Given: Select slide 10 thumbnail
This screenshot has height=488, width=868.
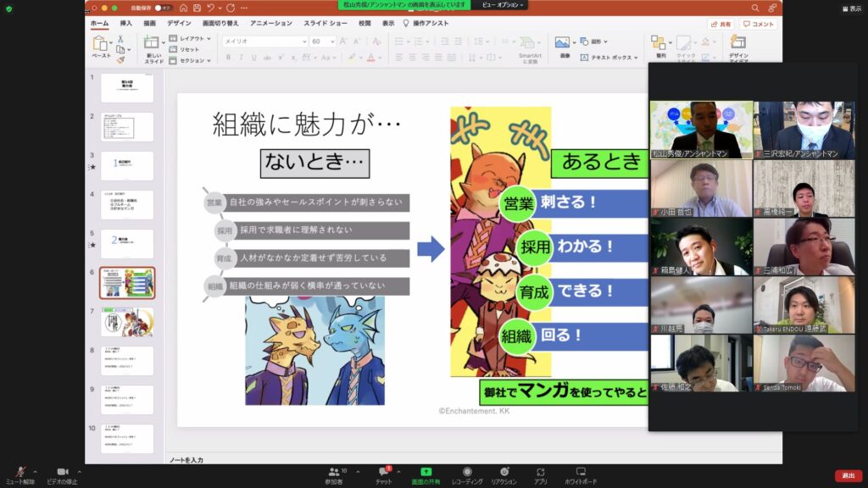Looking at the screenshot, I should (127, 438).
